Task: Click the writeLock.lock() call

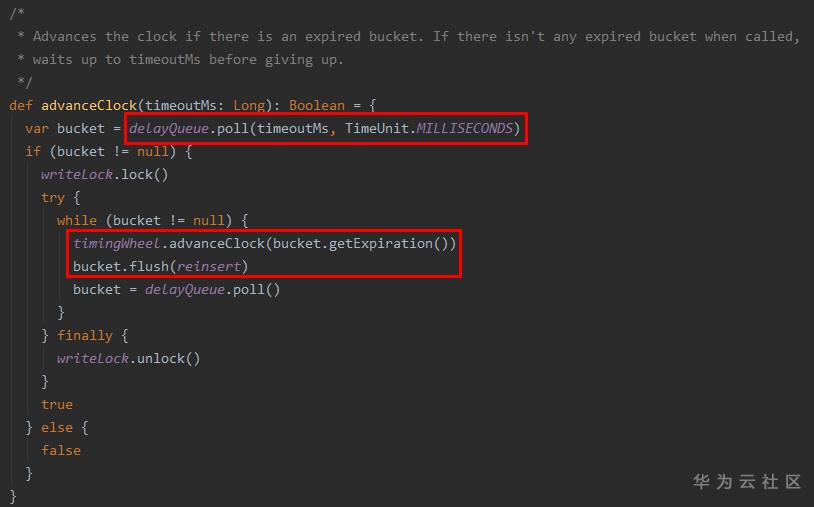Action: (104, 174)
